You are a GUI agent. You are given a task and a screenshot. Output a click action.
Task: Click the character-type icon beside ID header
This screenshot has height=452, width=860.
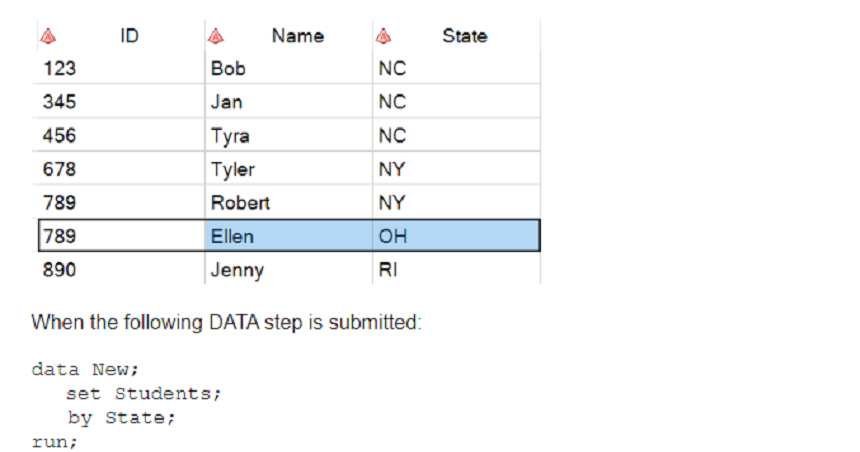(x=48, y=36)
